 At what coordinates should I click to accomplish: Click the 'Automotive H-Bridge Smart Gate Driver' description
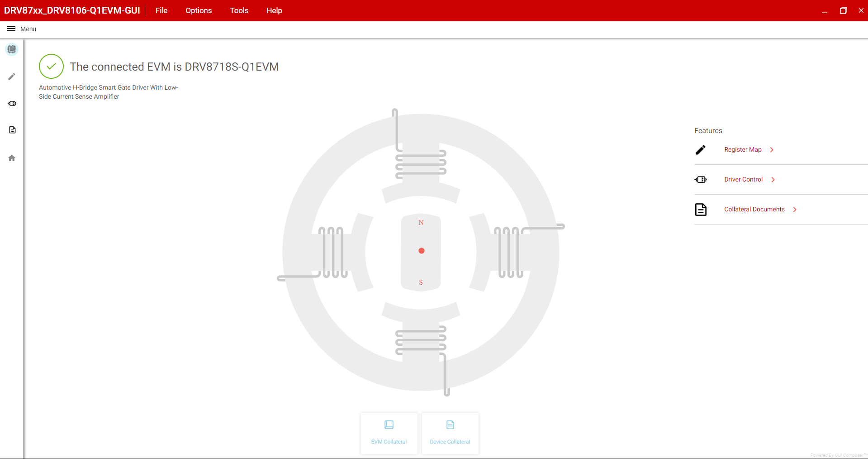(109, 92)
